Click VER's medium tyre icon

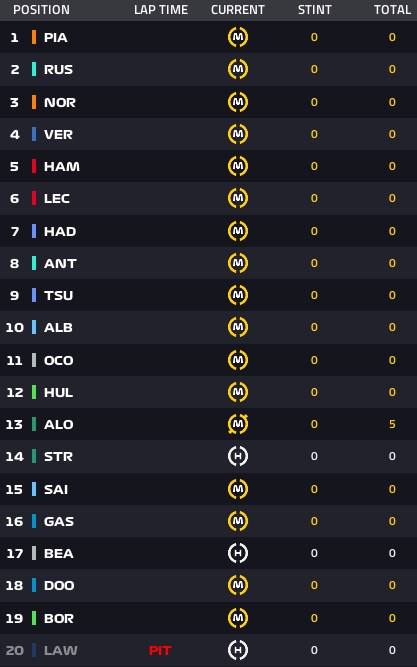coord(238,134)
